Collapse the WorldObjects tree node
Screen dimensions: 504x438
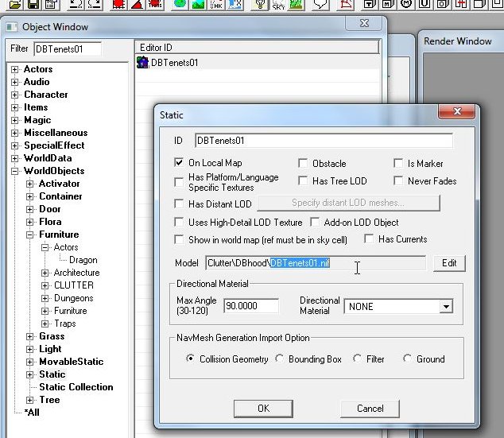(14, 171)
